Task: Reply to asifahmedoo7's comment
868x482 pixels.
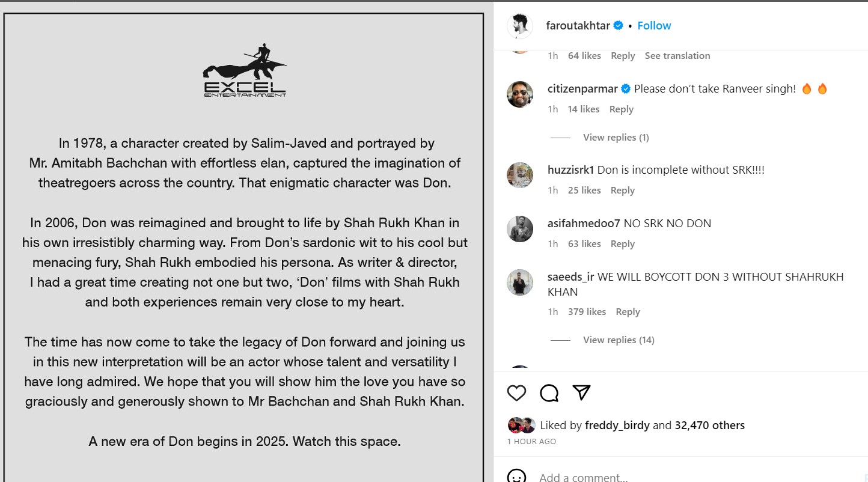Action: point(622,244)
